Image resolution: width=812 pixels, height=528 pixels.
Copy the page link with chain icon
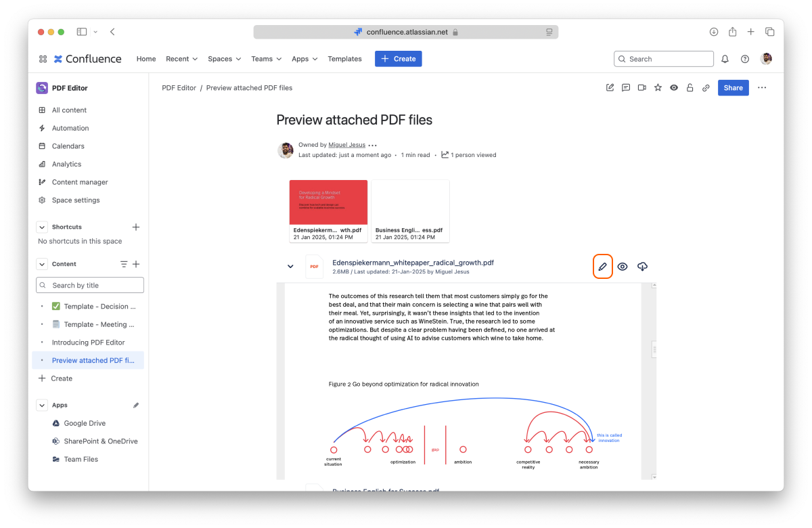coord(706,87)
